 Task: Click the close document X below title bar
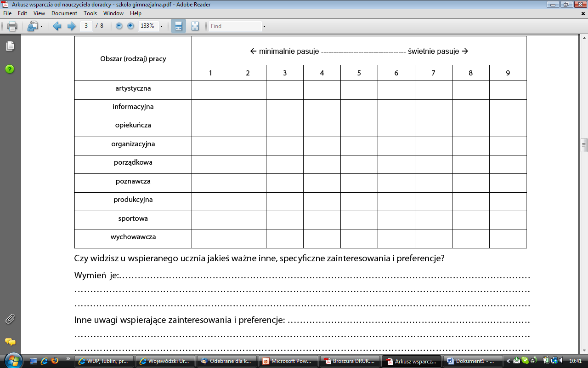point(582,13)
